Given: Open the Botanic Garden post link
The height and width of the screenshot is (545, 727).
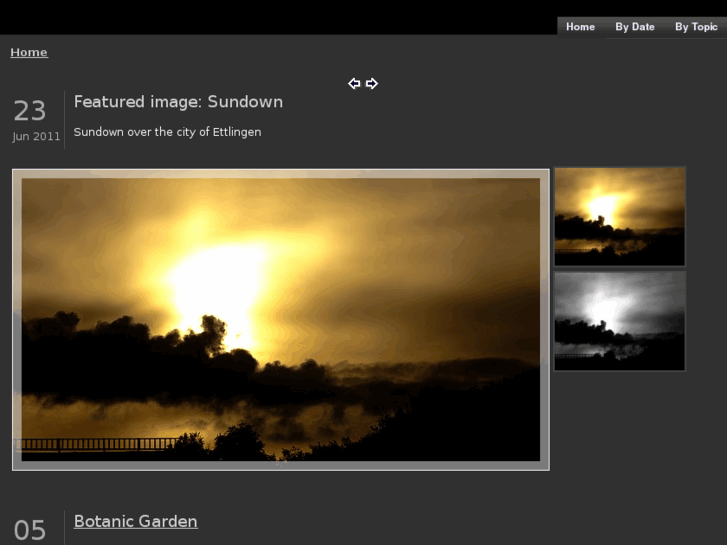Looking at the screenshot, I should pos(135,521).
